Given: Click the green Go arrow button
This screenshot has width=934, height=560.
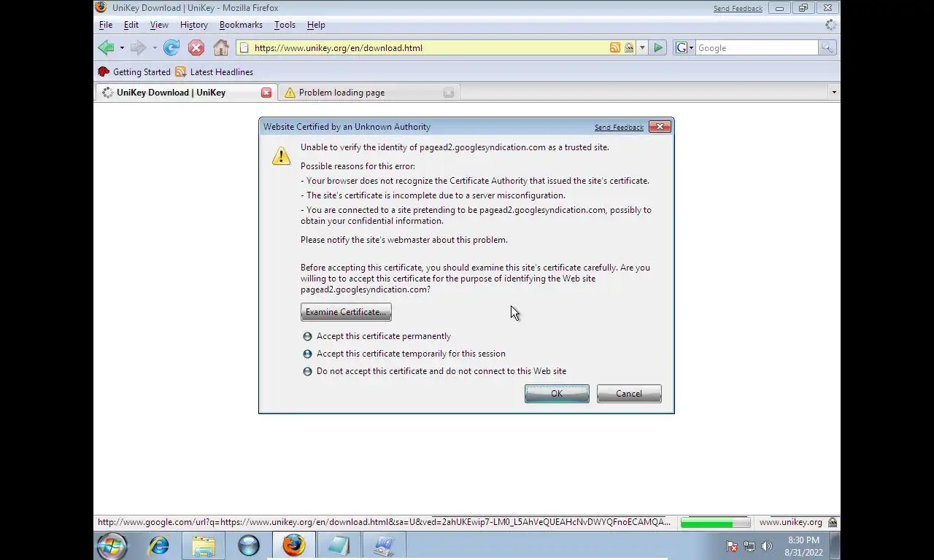Looking at the screenshot, I should pyautogui.click(x=658, y=48).
